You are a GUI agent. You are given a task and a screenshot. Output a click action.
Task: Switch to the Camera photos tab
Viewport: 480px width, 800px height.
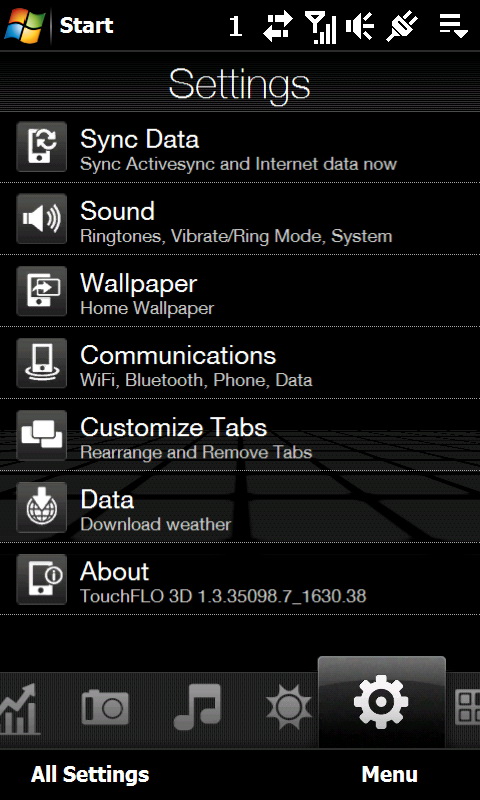(105, 707)
